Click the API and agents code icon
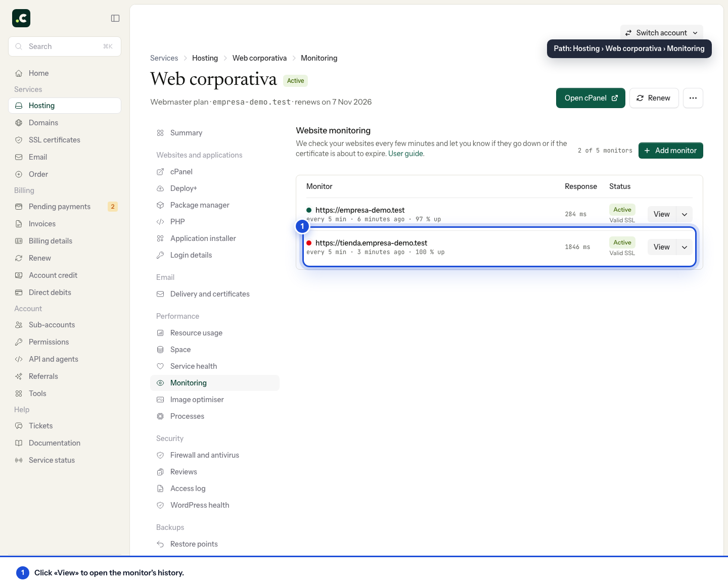This screenshot has width=728, height=588. (19, 359)
